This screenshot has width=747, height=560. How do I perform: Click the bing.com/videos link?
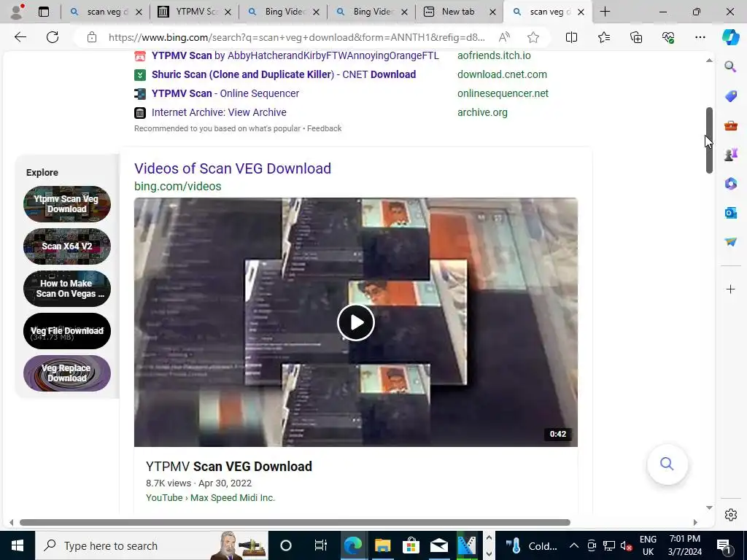(x=178, y=186)
